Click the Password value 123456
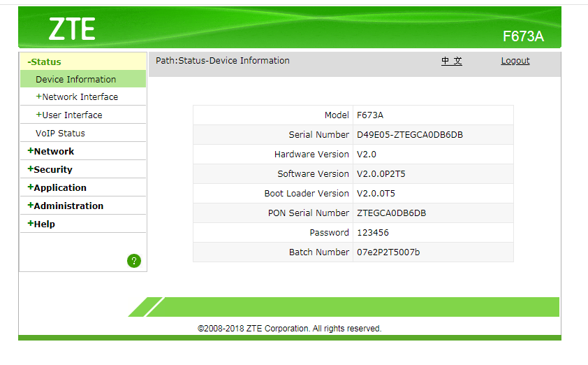This screenshot has height=365, width=588. click(373, 232)
